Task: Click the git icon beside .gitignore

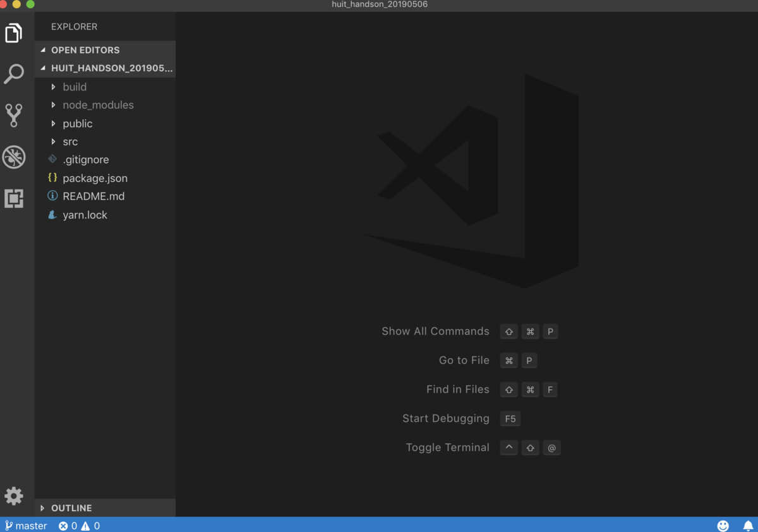Action: (x=53, y=159)
